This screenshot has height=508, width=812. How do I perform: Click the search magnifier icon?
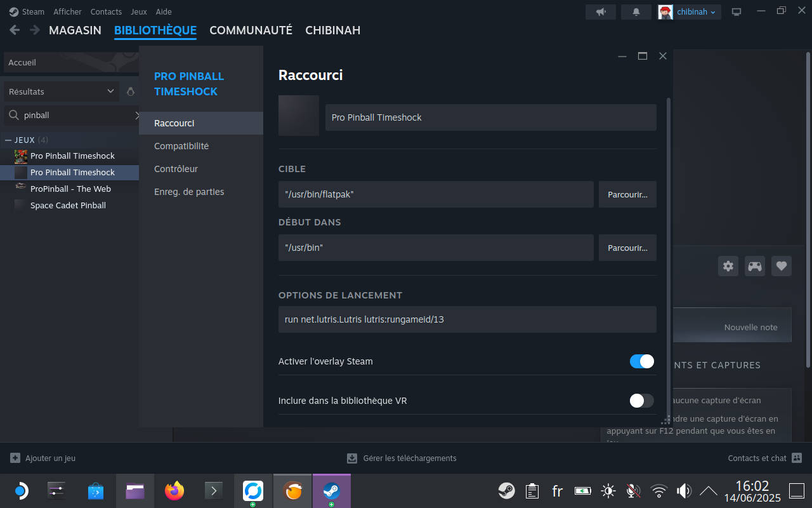(13, 115)
